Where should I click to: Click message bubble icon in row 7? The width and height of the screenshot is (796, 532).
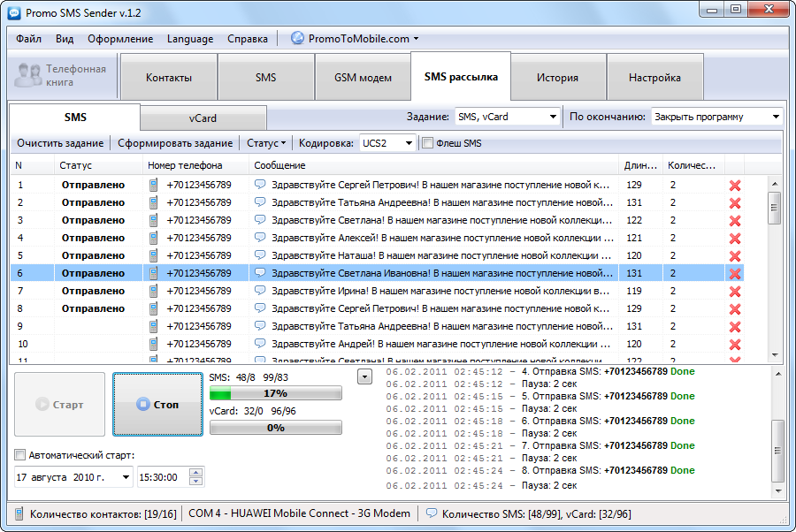[x=260, y=290]
